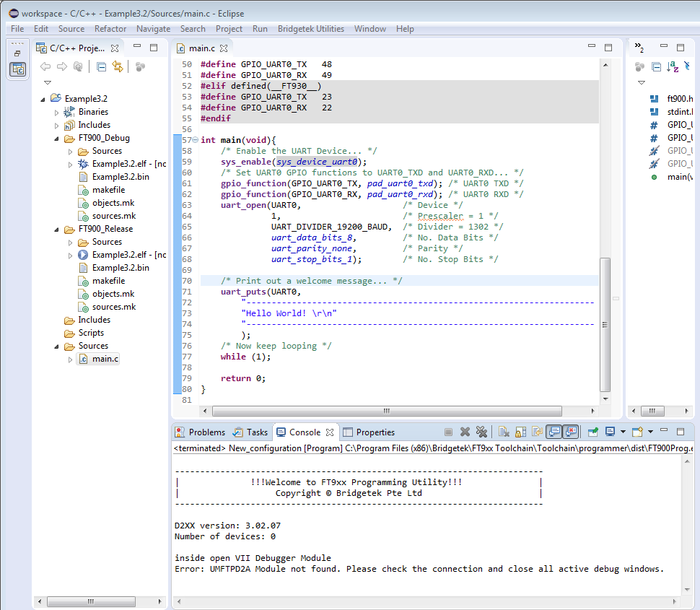Open the Run menu
Screen dimensions: 700x610
(260, 29)
